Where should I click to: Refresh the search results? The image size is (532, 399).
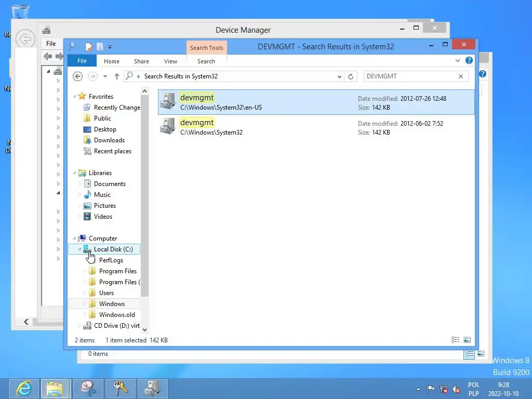point(351,77)
